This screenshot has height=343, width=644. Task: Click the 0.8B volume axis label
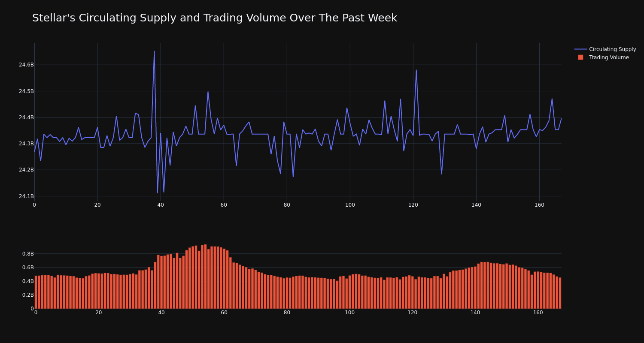[x=28, y=254]
